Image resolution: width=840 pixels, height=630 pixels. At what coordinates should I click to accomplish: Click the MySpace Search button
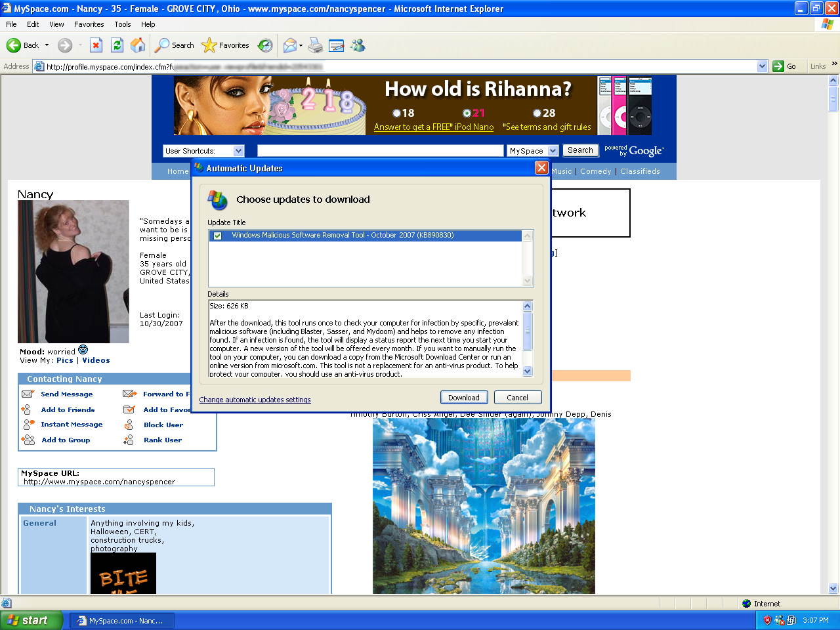[x=580, y=150]
